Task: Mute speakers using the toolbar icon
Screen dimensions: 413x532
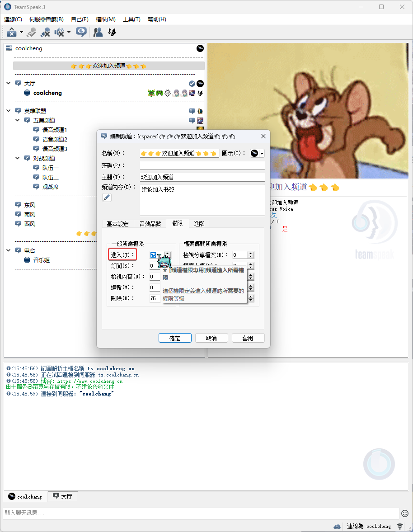Action: tap(59, 32)
